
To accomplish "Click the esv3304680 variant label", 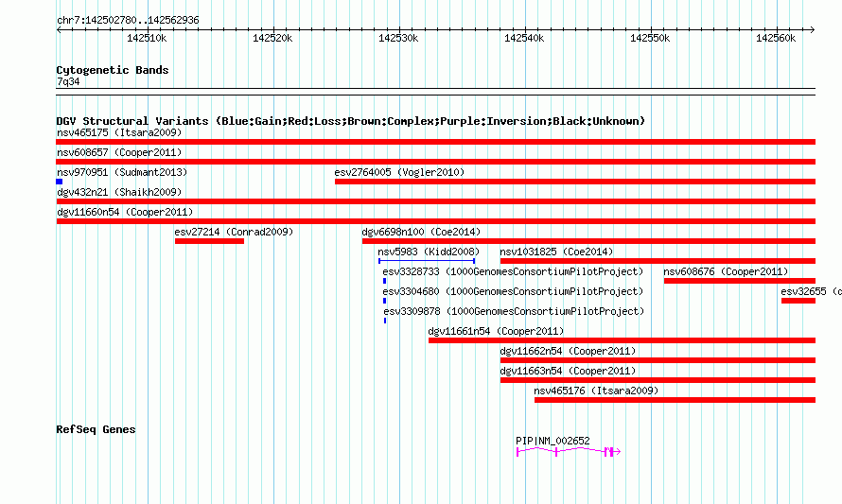I will tap(513, 291).
